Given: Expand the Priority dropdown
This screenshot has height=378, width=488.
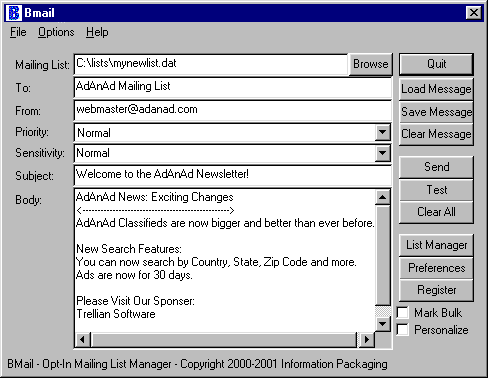Looking at the screenshot, I should coord(382,133).
